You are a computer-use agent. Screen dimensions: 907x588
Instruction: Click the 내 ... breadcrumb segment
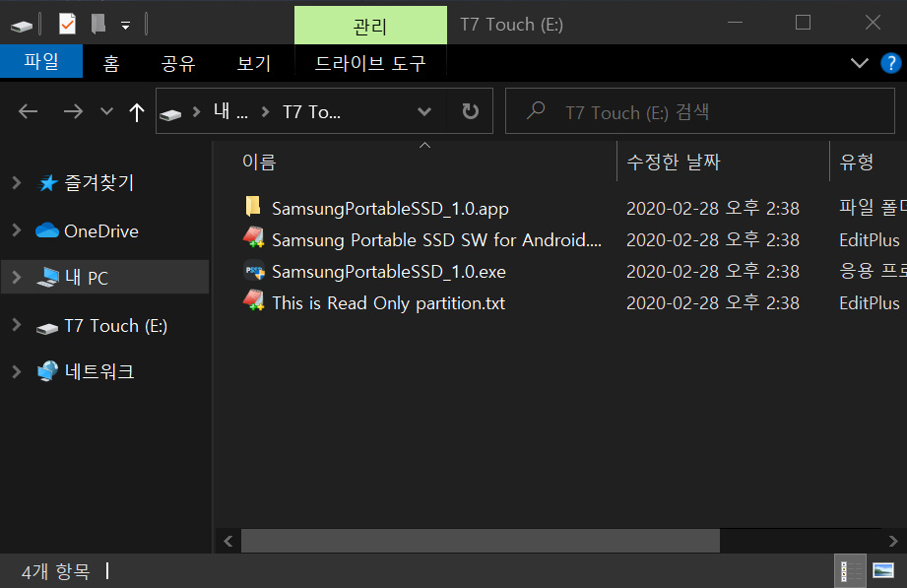tap(230, 111)
